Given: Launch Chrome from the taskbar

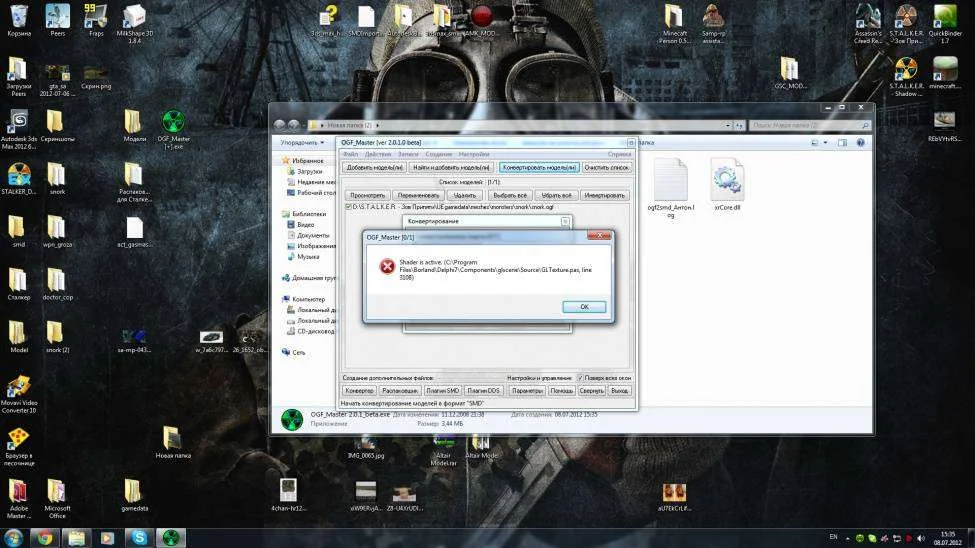Looking at the screenshot, I should (x=44, y=537).
